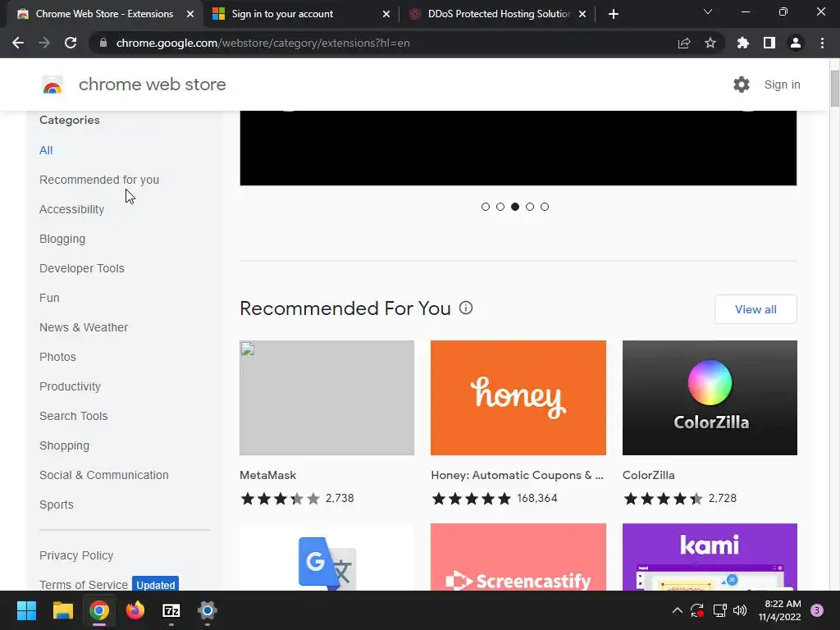Open the volume speaker tray icon
The image size is (840, 630).
pos(739,610)
